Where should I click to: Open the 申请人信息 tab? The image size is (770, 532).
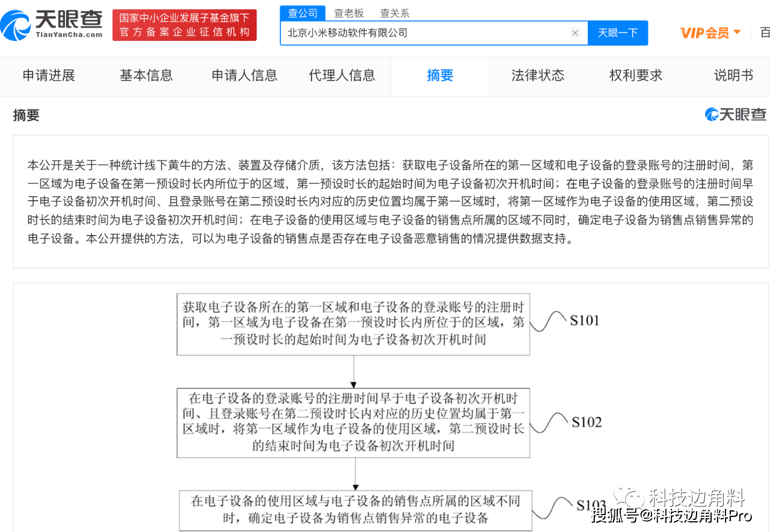point(245,76)
